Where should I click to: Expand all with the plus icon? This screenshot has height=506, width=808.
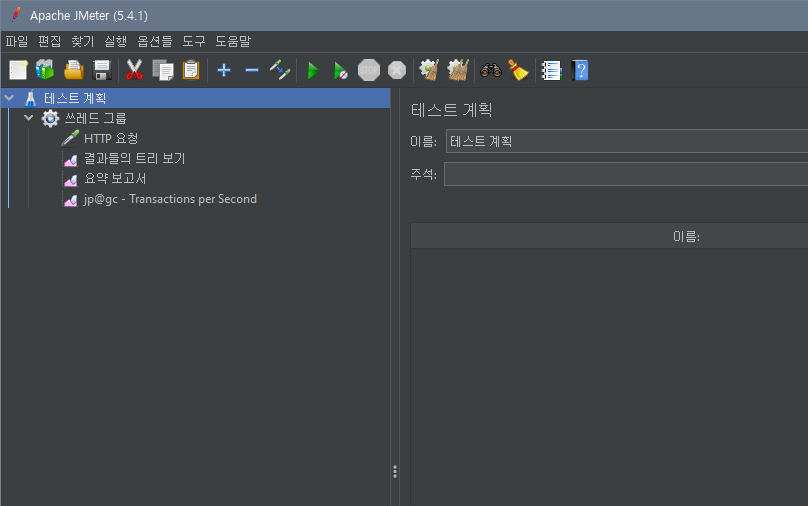click(224, 70)
